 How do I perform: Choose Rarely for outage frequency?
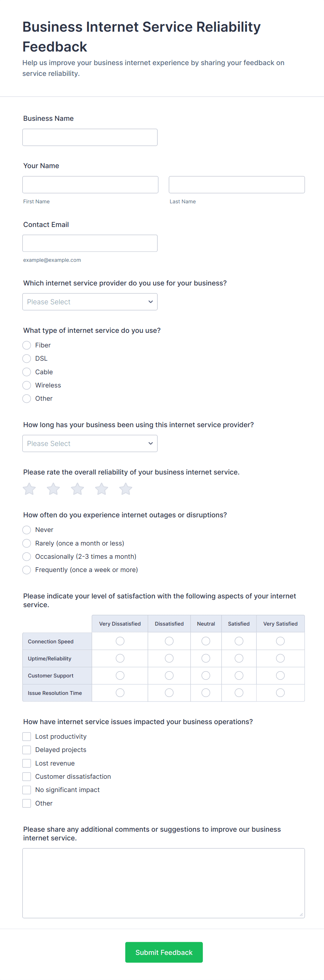26,543
